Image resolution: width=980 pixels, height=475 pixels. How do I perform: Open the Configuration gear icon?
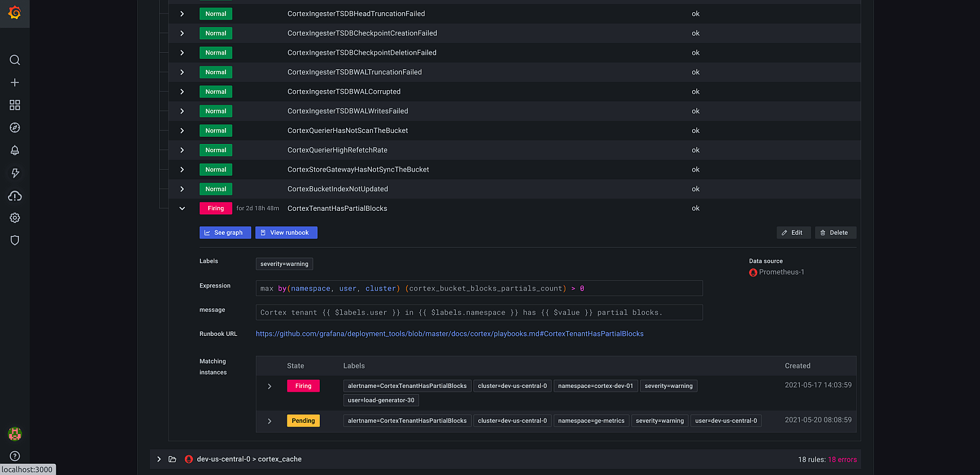click(x=15, y=218)
